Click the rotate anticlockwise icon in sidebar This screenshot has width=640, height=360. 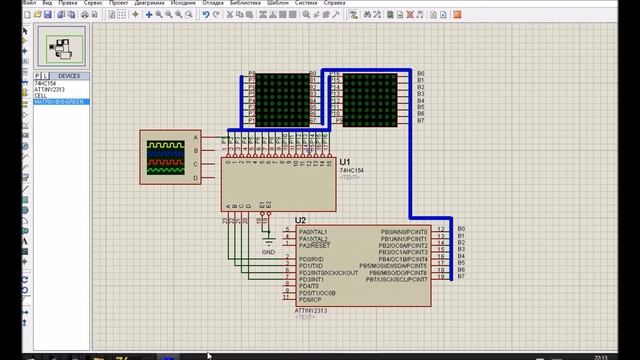click(x=25, y=290)
